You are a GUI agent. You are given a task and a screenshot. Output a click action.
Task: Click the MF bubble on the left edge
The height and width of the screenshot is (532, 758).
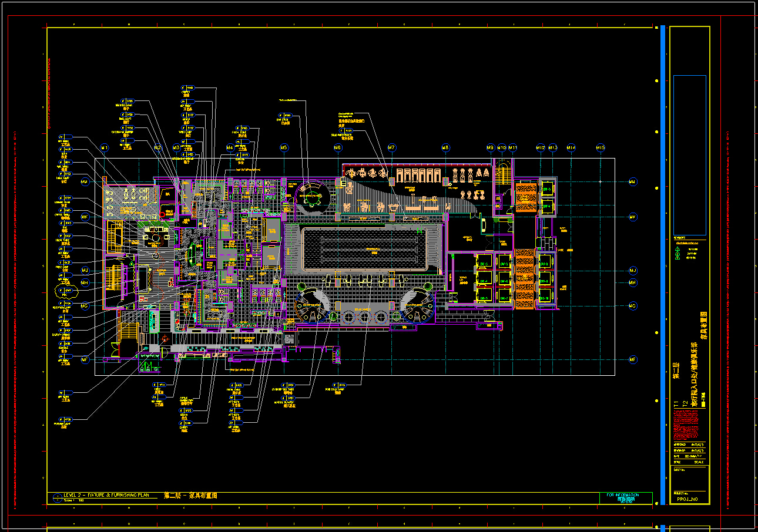pos(85,359)
